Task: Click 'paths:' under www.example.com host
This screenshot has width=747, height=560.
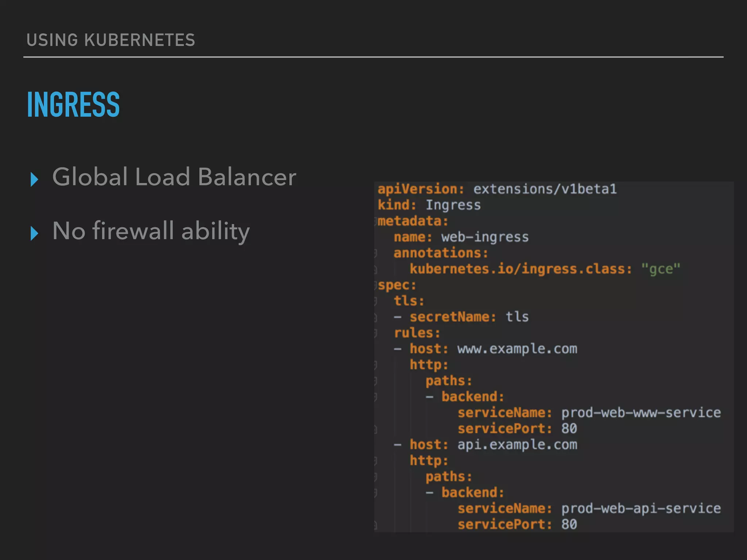Action: click(449, 381)
